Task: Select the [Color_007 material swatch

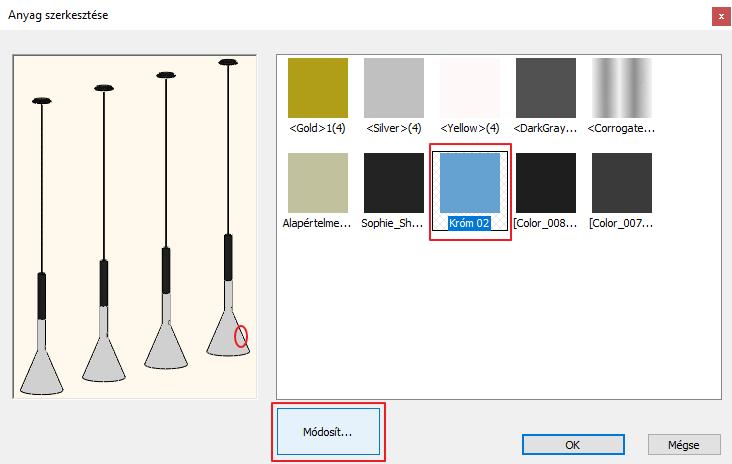Action: click(622, 183)
